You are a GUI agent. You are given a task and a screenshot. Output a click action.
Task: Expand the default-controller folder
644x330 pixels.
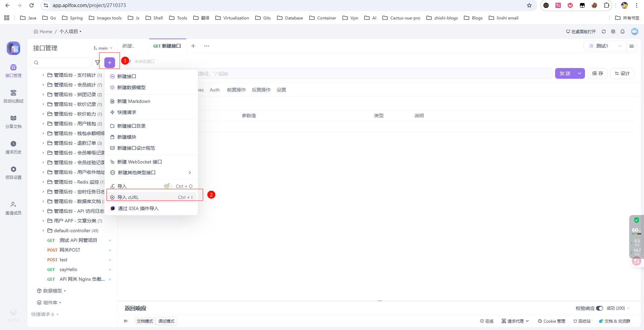pyautogui.click(x=43, y=230)
